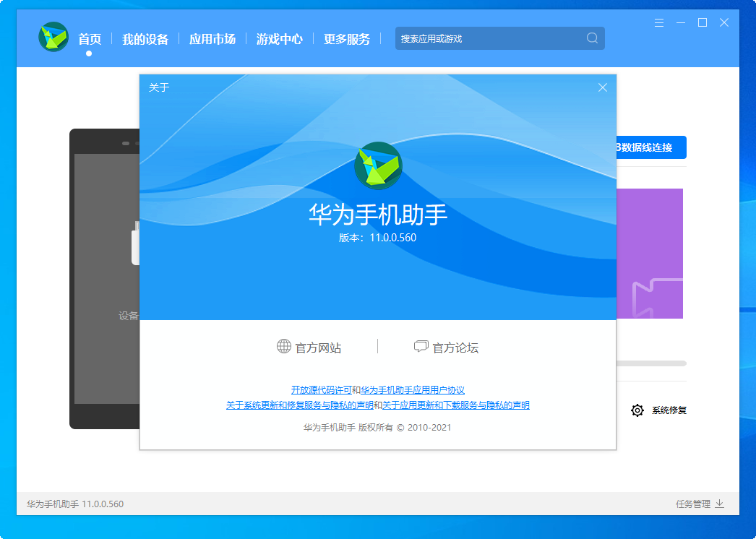
Task: Open the 官方论坛 link
Action: (455, 348)
